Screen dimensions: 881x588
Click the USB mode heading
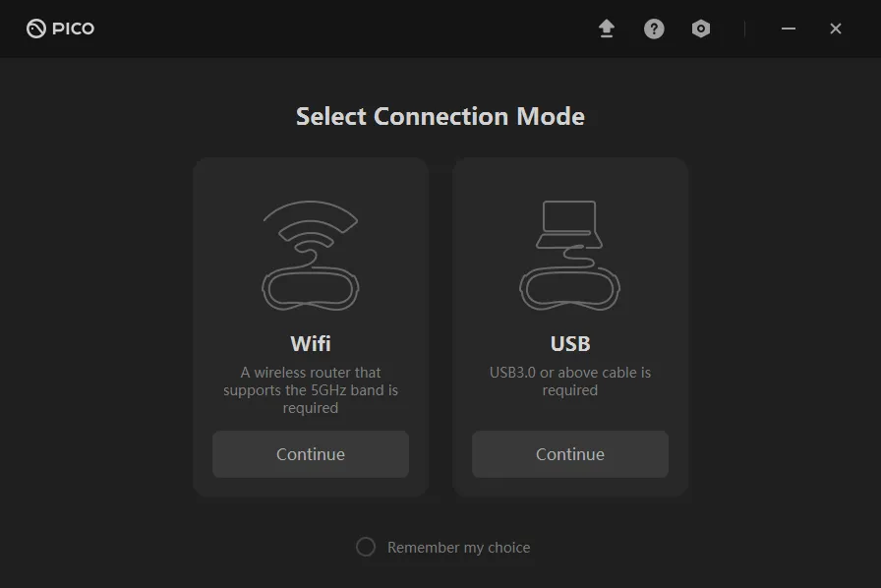point(570,343)
